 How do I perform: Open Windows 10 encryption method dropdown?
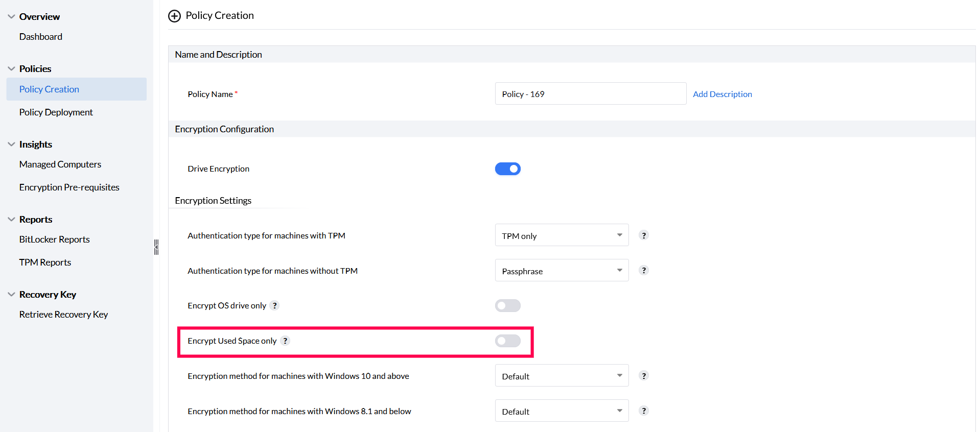click(x=562, y=376)
